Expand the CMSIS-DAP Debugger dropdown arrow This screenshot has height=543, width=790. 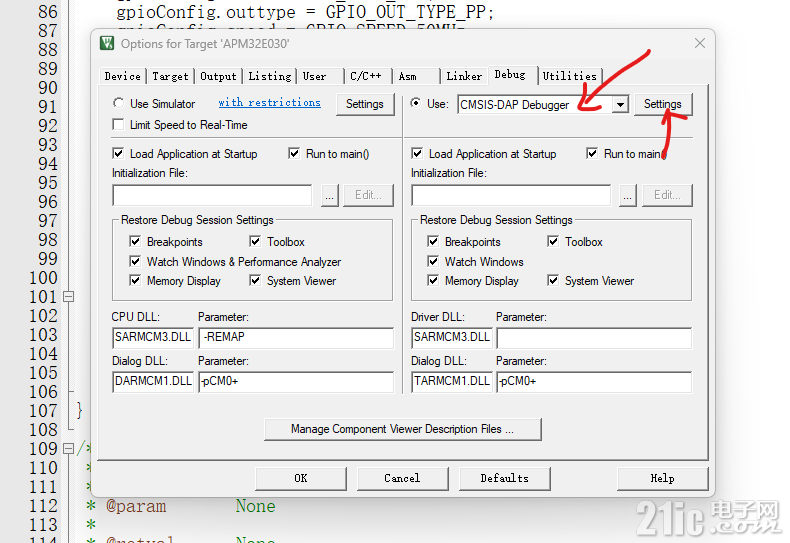(x=620, y=105)
